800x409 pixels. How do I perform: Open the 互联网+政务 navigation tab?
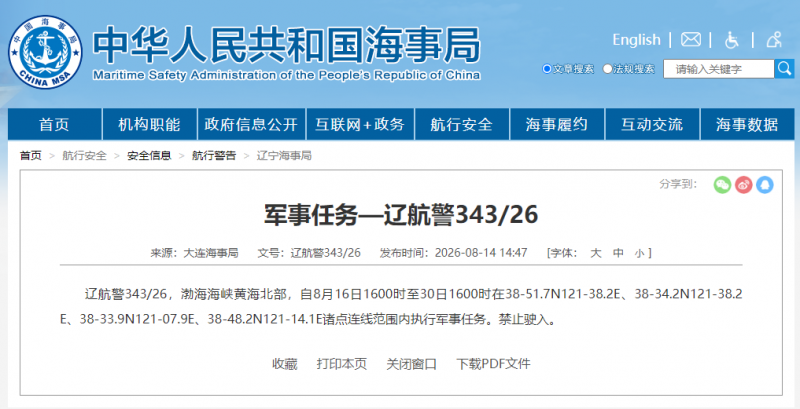pyautogui.click(x=360, y=124)
